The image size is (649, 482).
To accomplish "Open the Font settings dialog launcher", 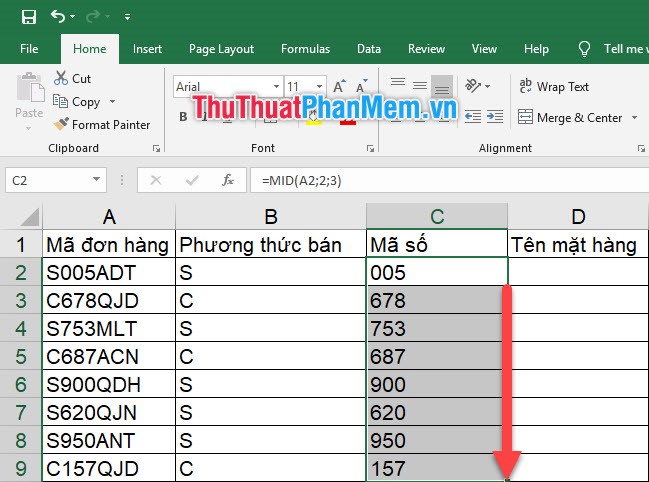I will point(370,149).
